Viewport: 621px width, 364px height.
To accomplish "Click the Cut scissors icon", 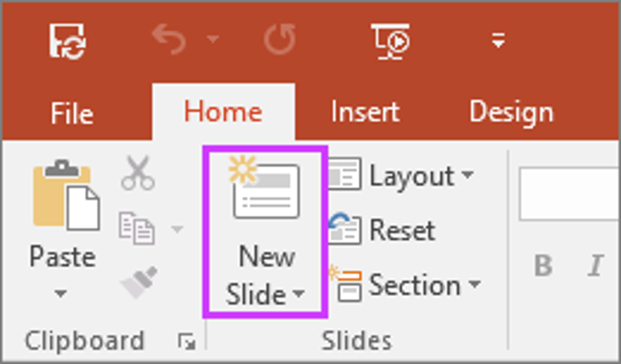I will 137,173.
